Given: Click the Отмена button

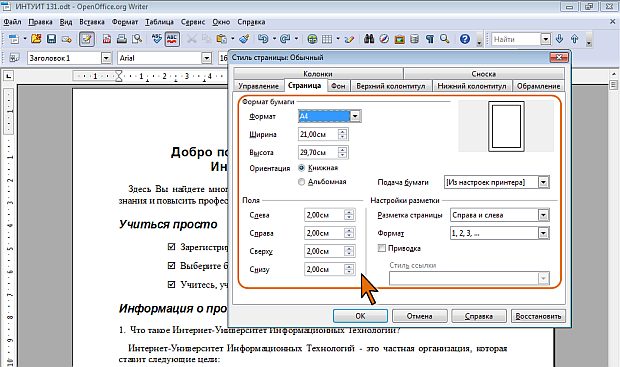Looking at the screenshot, I should 420,316.
